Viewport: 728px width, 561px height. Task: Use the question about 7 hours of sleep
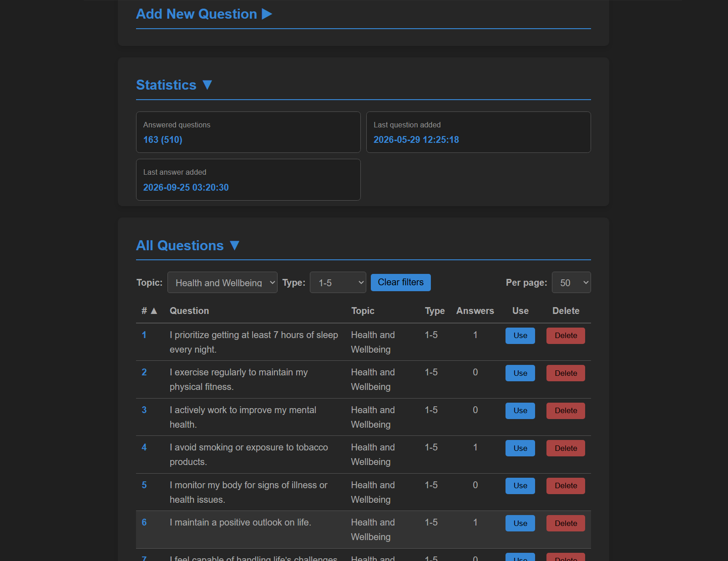tap(520, 336)
